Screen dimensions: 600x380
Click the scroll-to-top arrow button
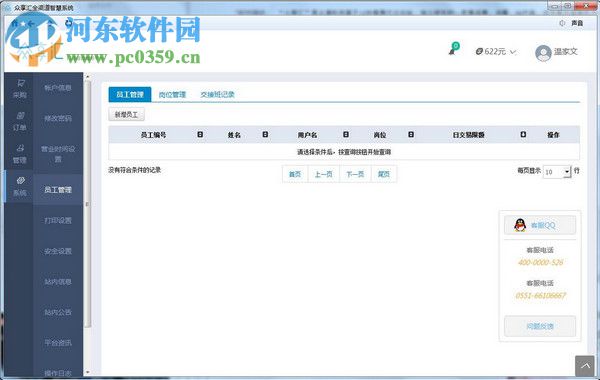tap(585, 366)
